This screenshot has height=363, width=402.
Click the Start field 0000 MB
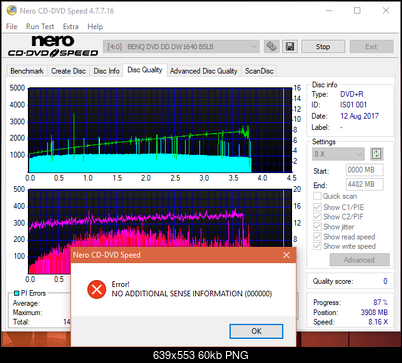coord(365,170)
